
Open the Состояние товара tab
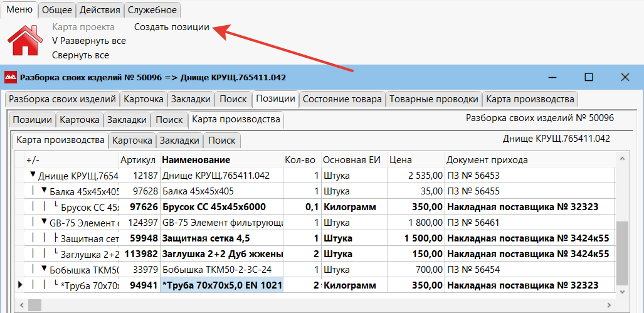pos(342,99)
